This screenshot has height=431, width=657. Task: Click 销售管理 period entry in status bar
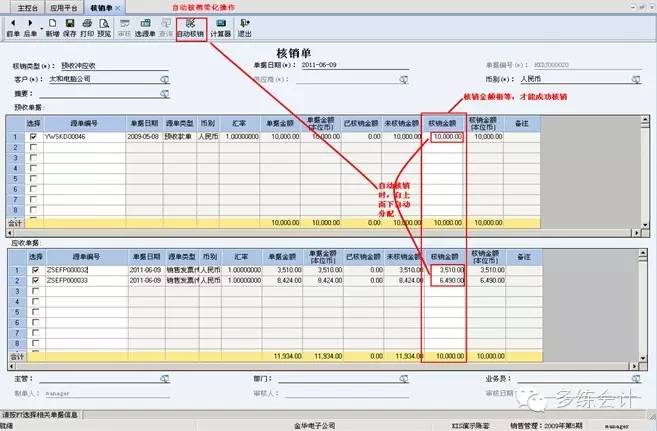pyautogui.click(x=546, y=426)
